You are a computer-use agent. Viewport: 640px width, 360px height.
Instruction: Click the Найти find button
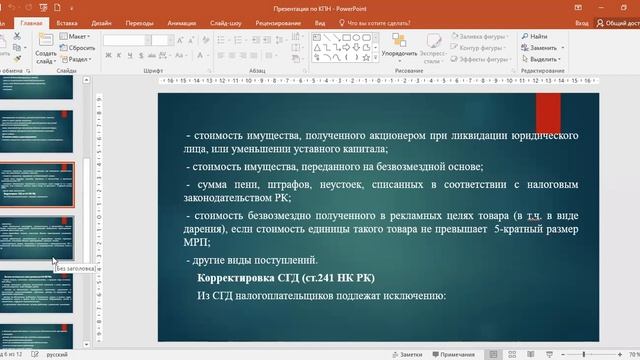pos(534,36)
